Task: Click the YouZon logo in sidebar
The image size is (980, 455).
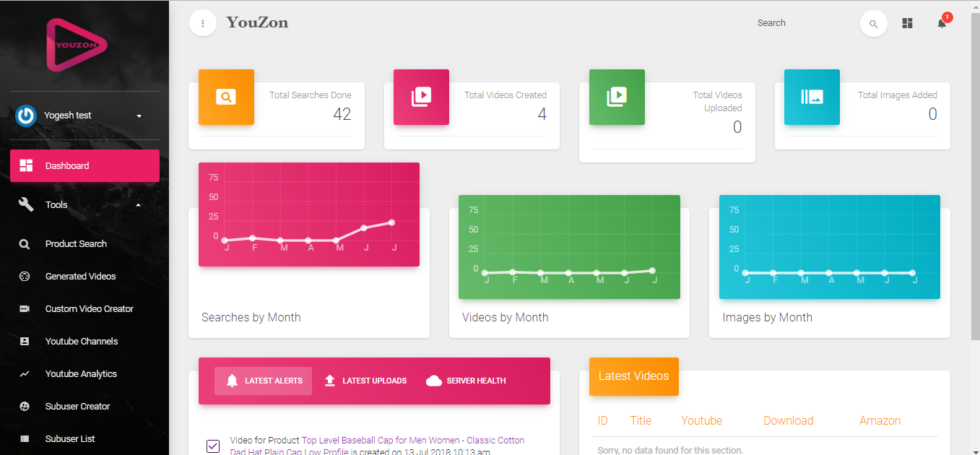Action: point(77,45)
